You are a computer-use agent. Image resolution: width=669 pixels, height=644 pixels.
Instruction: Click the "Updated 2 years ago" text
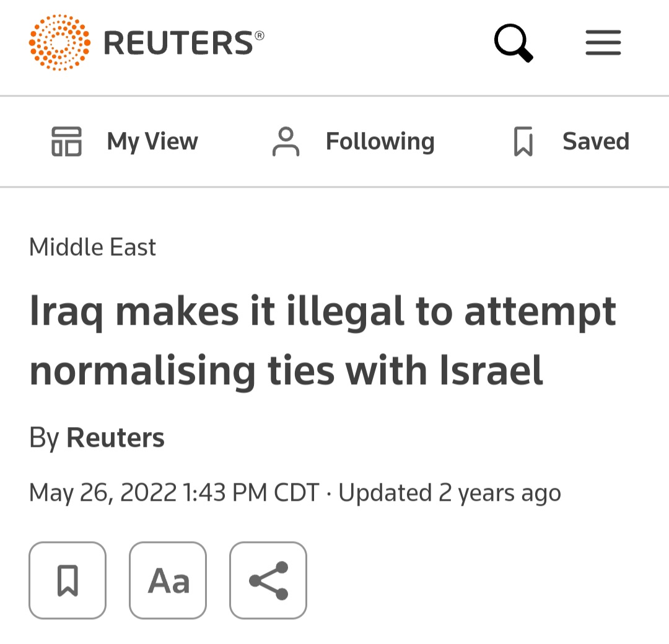point(450,493)
